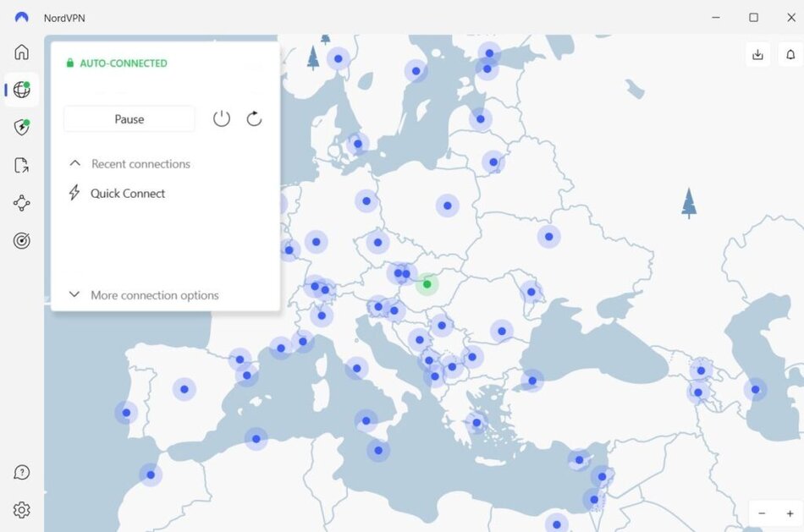Select the Malta server pin
804x532 pixels.
378,451
